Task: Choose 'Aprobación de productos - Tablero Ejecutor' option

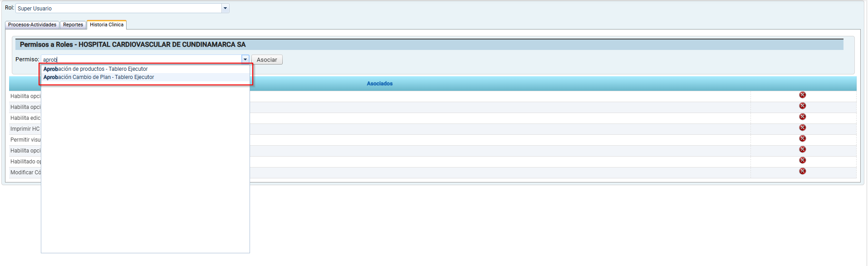Action: 96,69
